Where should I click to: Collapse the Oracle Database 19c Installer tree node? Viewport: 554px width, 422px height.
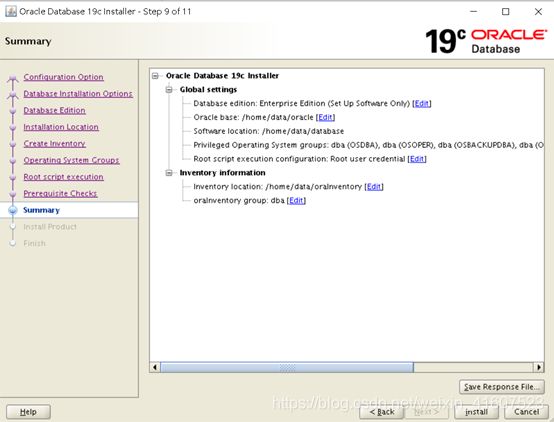pos(155,76)
